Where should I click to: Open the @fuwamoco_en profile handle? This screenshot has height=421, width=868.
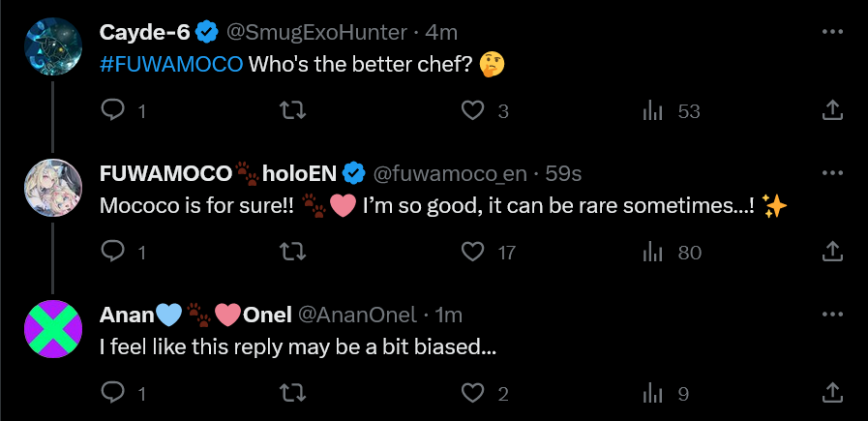[x=450, y=173]
